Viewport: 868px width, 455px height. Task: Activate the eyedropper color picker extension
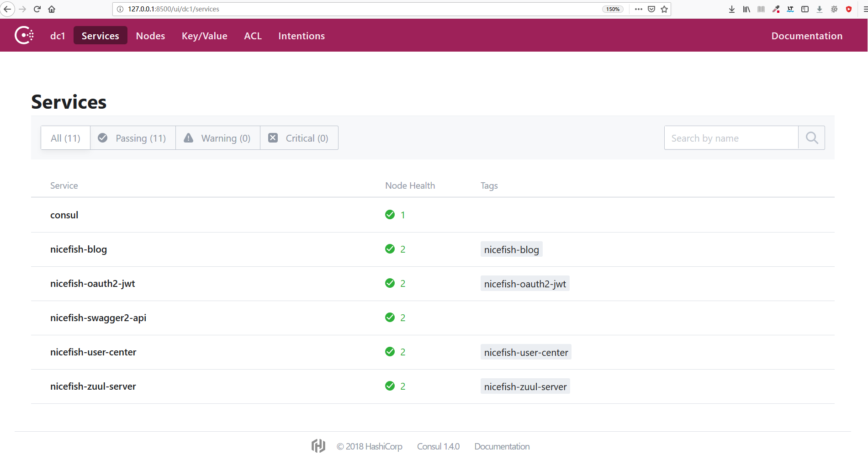point(776,9)
